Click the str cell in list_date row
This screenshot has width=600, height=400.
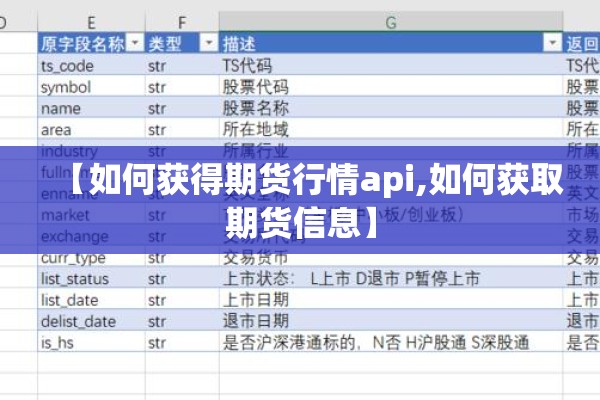182,299
